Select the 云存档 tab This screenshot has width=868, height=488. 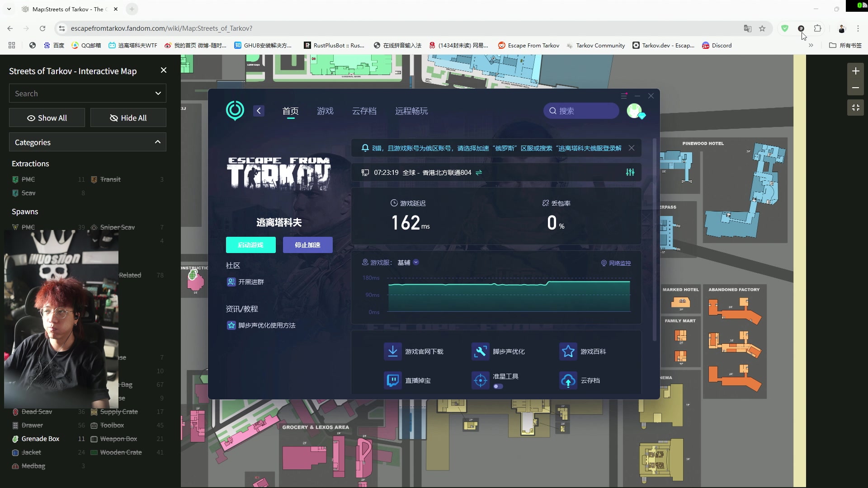364,111
